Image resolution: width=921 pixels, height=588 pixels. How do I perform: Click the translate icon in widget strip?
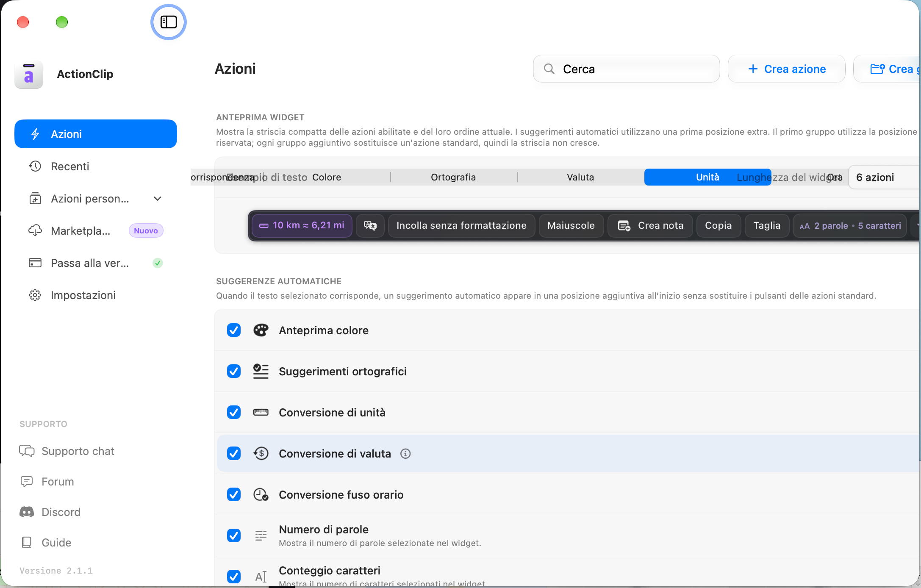[x=370, y=225]
